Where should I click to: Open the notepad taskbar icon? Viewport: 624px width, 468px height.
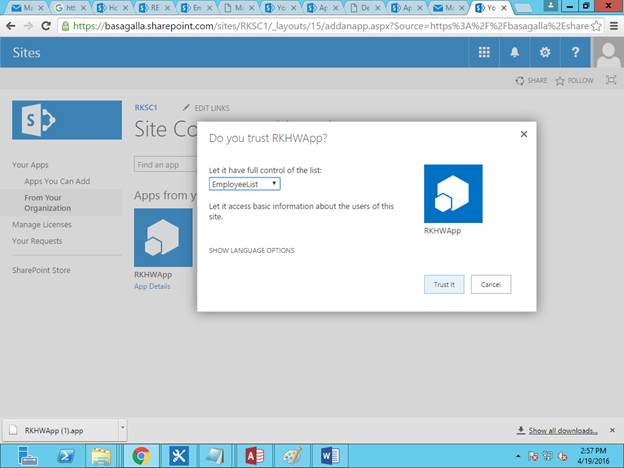215,456
